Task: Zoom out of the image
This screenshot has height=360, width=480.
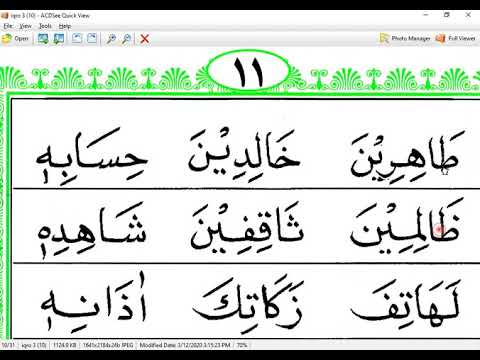Action: (x=126, y=39)
